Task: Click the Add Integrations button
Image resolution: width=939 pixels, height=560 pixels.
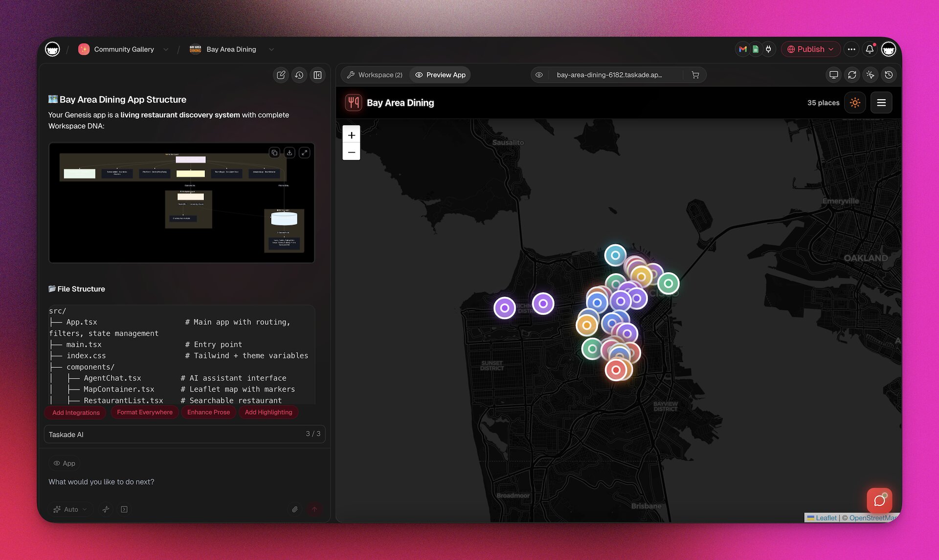Action: (x=75, y=412)
